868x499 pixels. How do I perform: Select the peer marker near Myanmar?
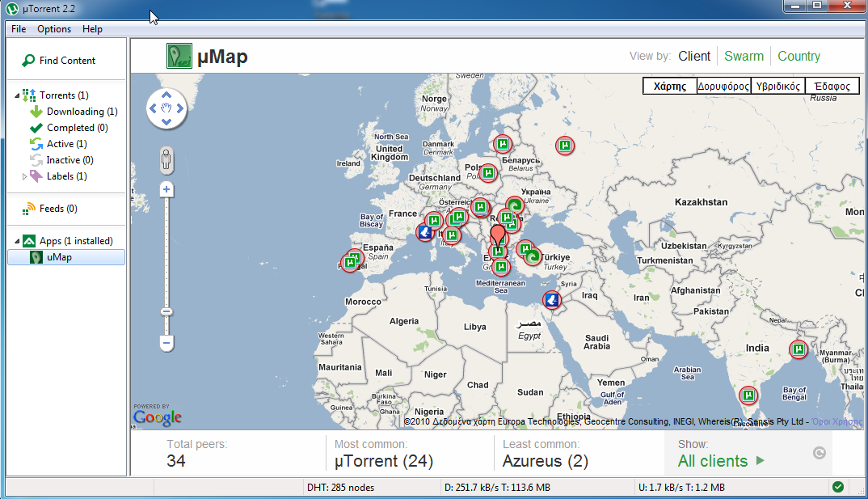pos(798,349)
